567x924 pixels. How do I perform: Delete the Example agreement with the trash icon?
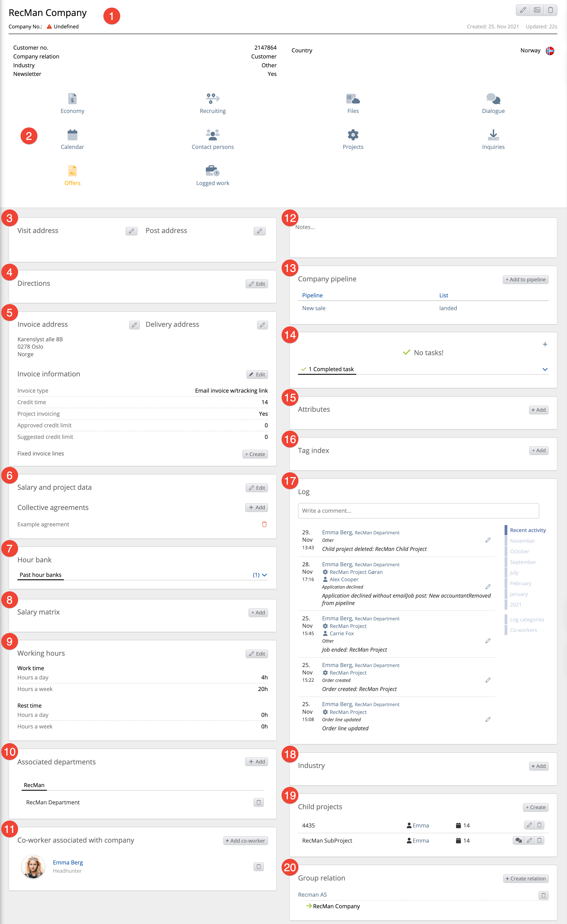[264, 524]
